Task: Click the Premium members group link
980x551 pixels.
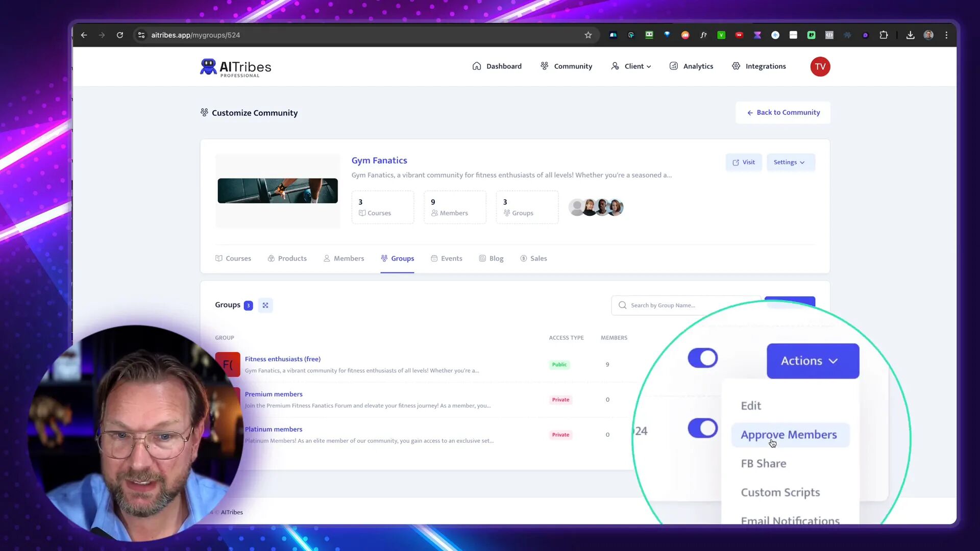Action: click(273, 393)
